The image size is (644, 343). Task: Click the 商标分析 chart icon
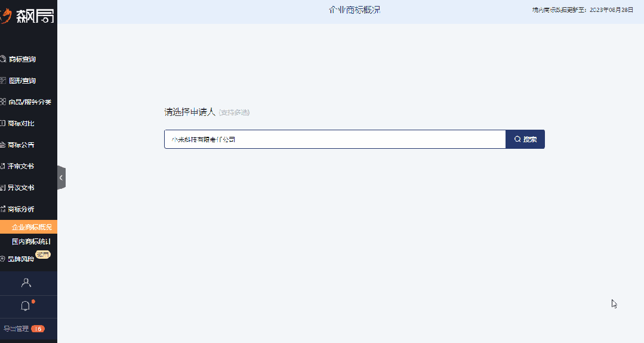tap(2, 209)
